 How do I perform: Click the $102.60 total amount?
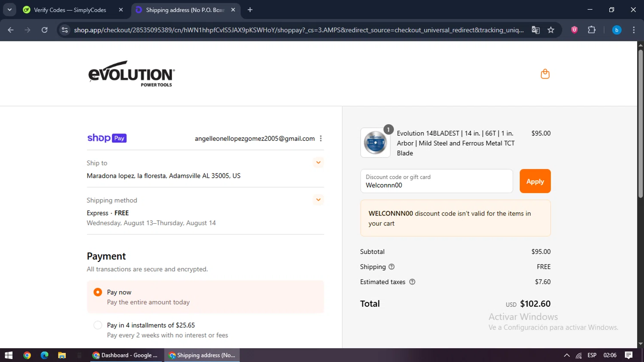tap(535, 304)
